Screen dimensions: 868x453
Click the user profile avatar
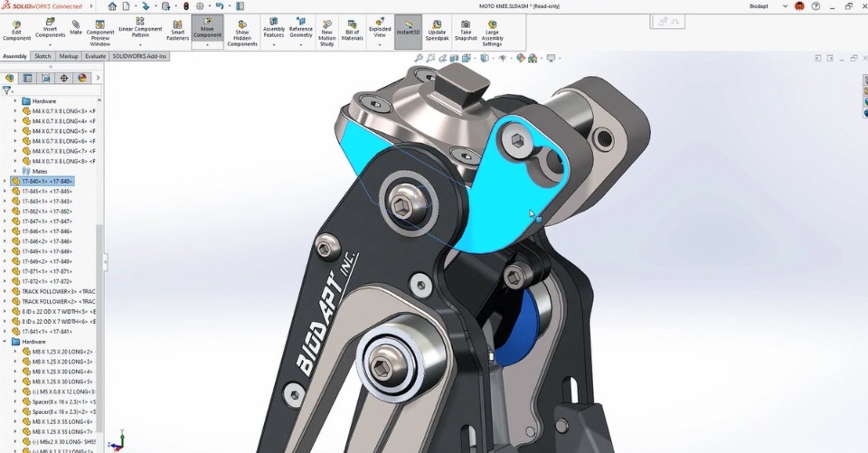(798, 6)
